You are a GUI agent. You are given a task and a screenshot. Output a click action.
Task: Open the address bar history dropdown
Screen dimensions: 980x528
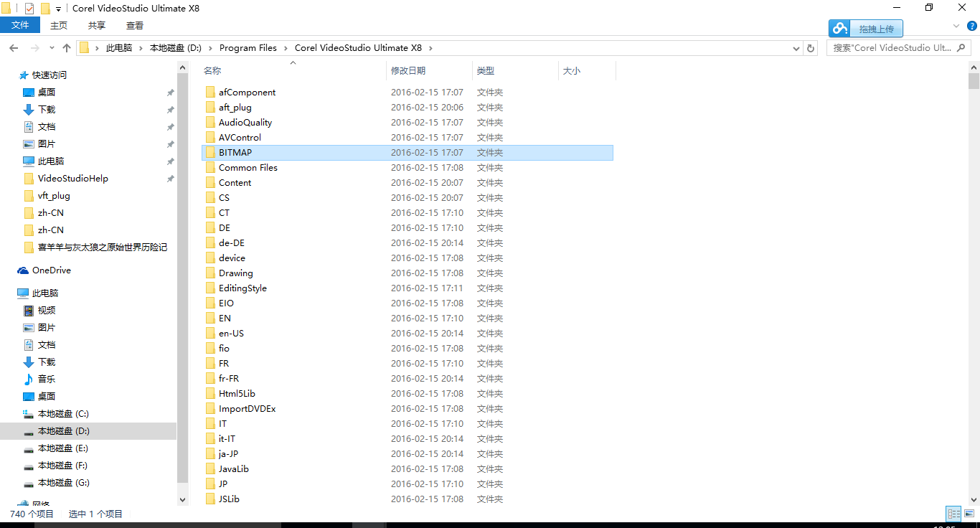(x=796, y=48)
